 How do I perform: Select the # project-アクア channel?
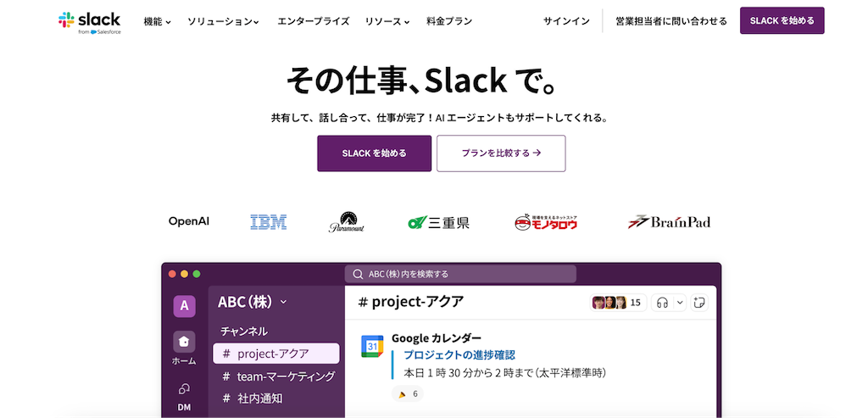276,354
